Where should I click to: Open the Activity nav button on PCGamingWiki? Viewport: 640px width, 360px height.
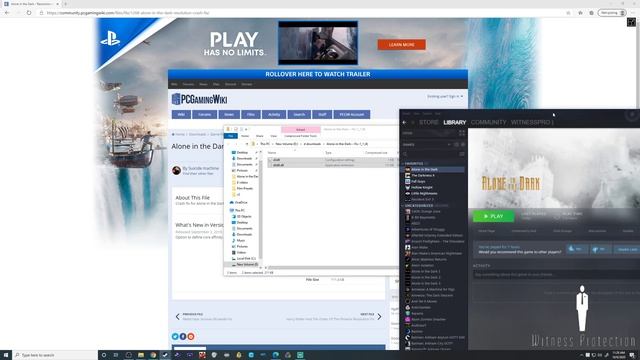(274, 115)
